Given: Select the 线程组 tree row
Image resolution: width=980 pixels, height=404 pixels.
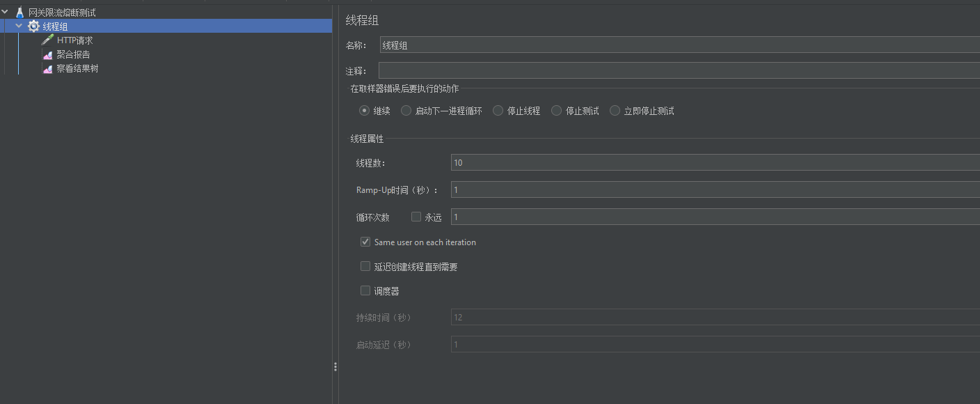Looking at the screenshot, I should pos(166,26).
